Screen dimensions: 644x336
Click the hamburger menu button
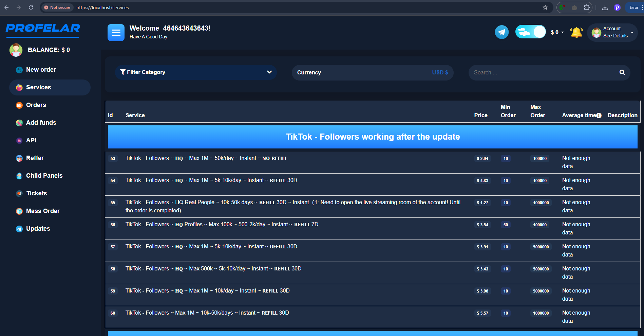click(x=116, y=33)
